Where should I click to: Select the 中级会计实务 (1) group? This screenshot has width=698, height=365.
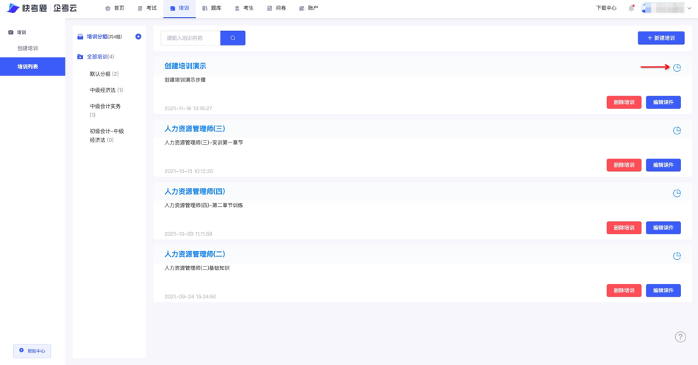pos(105,110)
